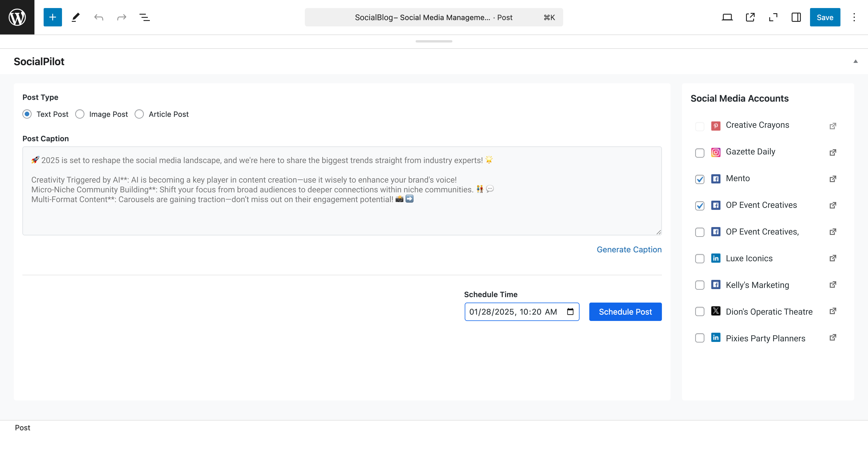Collapse the SocialPilot panel arrow
This screenshot has height=453, width=868.
[855, 61]
